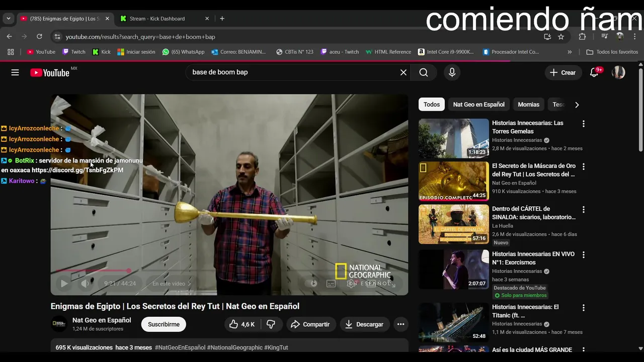Open the Nat Geo channel avatar
This screenshot has height=362, width=644.
pyautogui.click(x=59, y=324)
